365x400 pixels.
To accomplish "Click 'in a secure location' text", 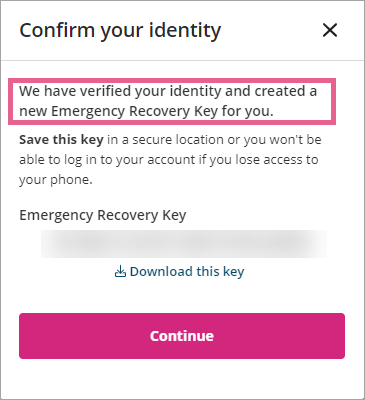I will (x=166, y=140).
